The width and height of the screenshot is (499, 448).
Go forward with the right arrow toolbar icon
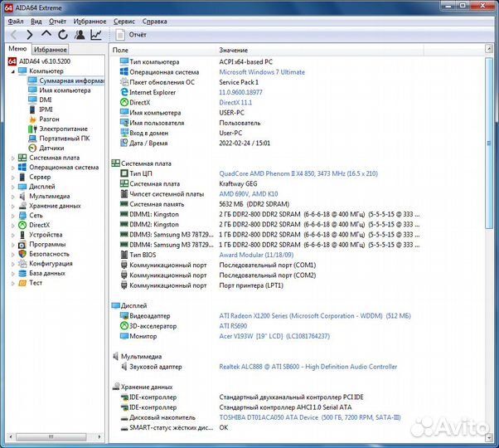point(30,35)
